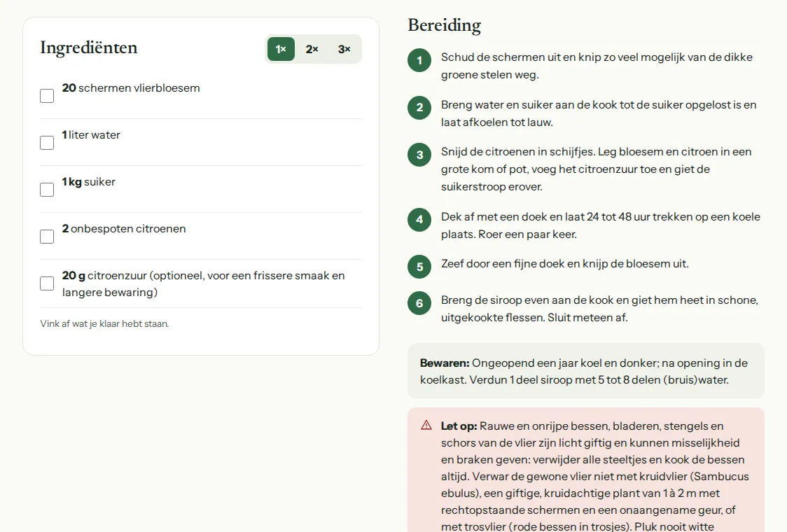Tick the 20 g citroenzuur checkbox
The image size is (787, 532).
(47, 283)
